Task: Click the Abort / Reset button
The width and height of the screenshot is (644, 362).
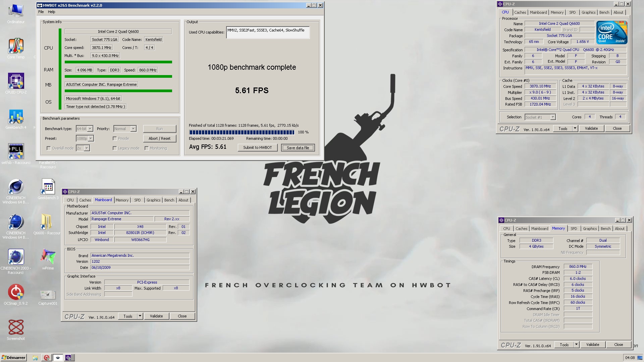Action: pos(159,138)
